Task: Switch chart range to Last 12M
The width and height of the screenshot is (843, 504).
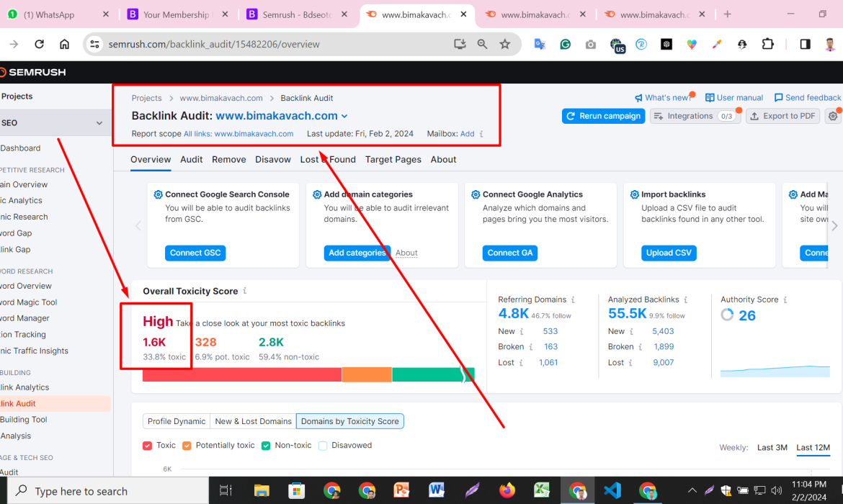Action: click(813, 448)
